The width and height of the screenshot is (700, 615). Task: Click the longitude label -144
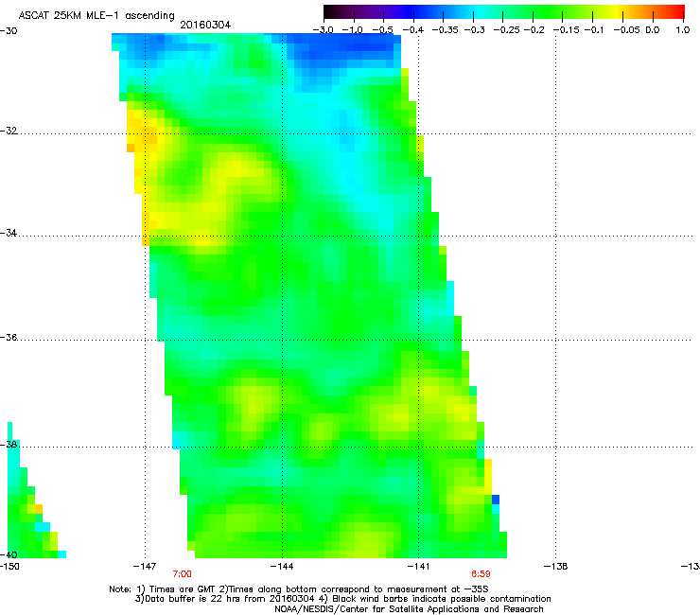click(x=282, y=567)
